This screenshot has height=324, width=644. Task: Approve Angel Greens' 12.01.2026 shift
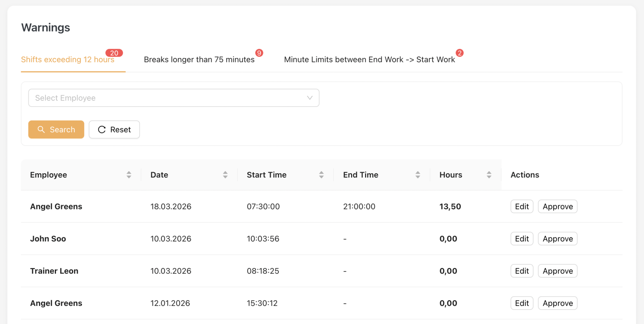[x=557, y=303]
